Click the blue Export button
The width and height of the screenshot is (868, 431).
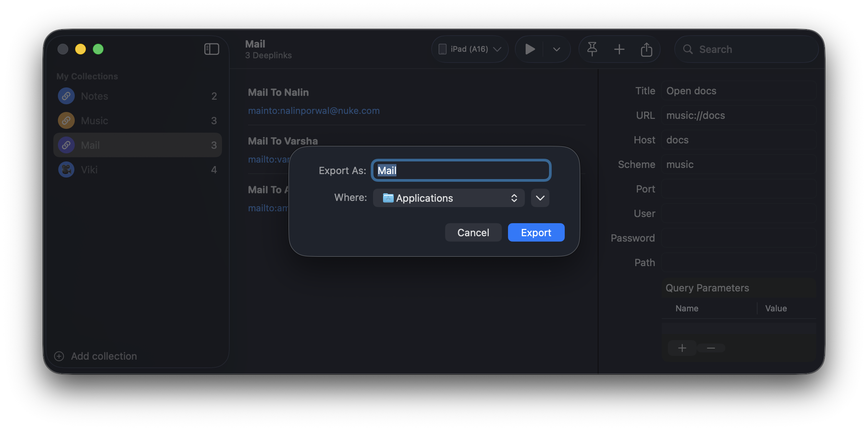pyautogui.click(x=536, y=232)
